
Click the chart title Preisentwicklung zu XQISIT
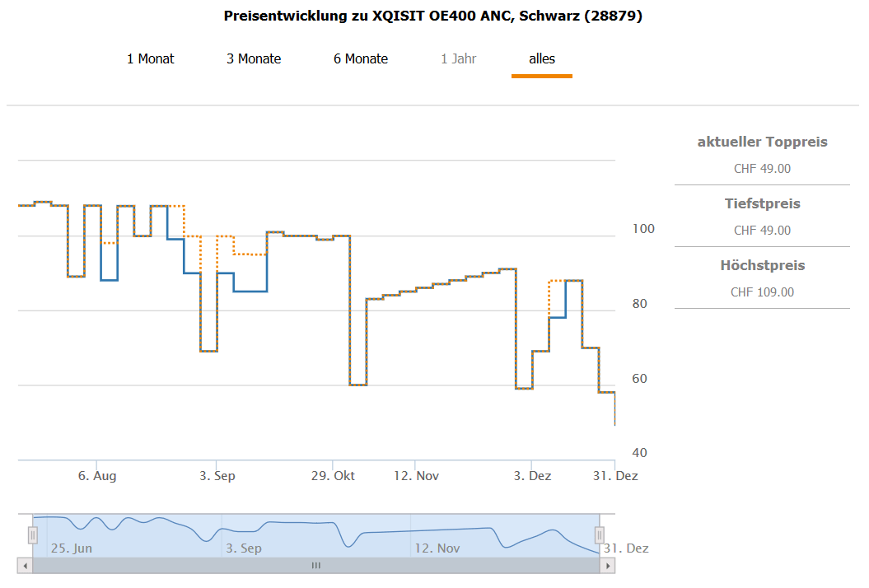[x=432, y=16]
